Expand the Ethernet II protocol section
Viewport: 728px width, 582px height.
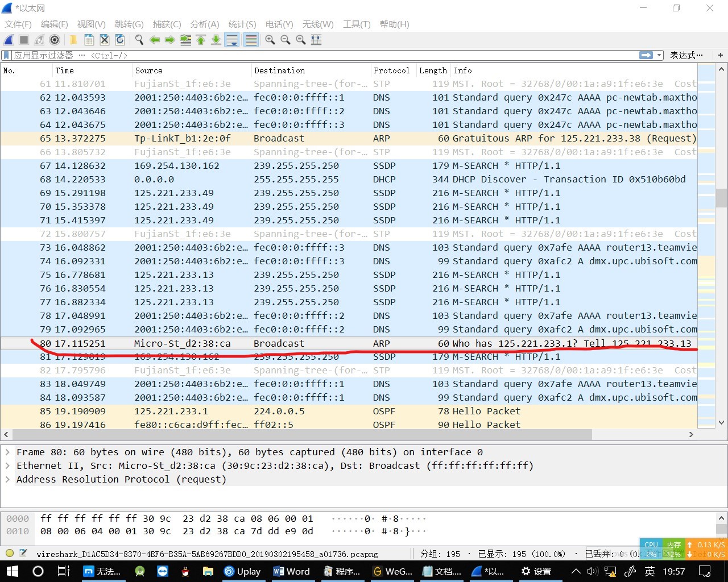coord(8,465)
